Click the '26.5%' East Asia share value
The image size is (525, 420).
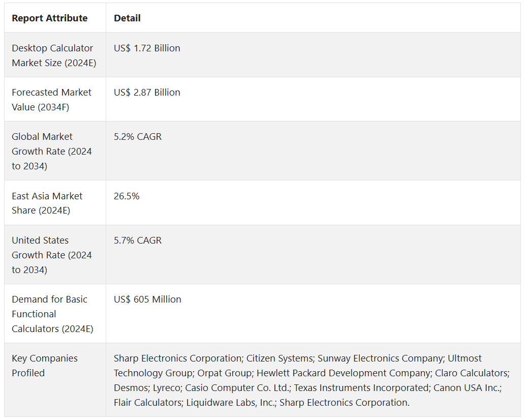126,196
